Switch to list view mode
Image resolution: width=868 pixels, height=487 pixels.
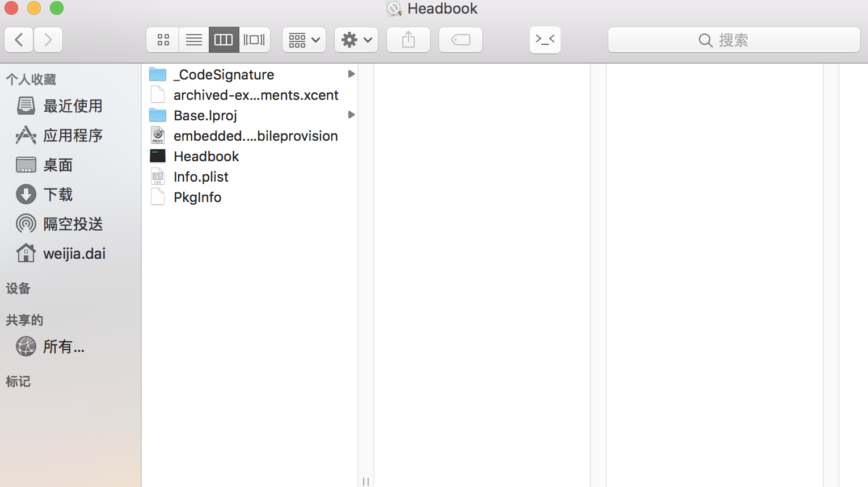tap(193, 40)
